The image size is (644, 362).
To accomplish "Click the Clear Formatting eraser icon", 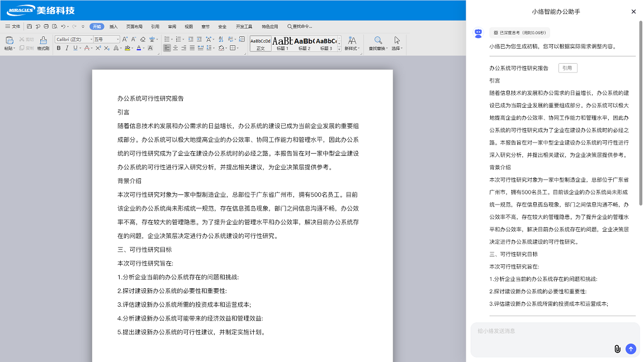I will [143, 39].
